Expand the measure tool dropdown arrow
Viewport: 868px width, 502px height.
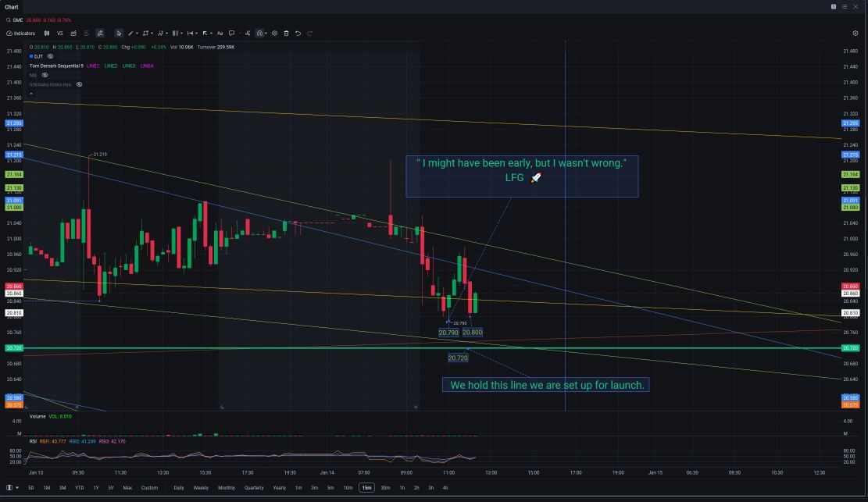[x=197, y=34]
